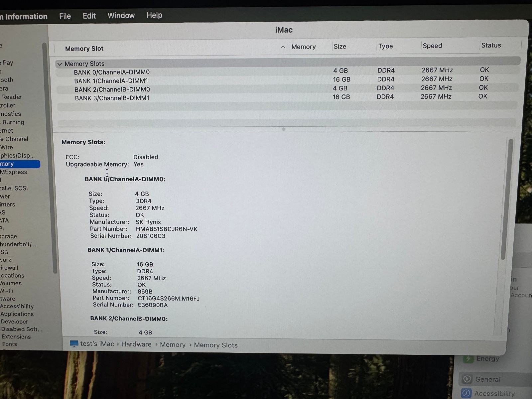Viewport: 532px width, 399px height.
Task: Click the part number CT16G4S266M.M16FJ
Action: [169, 299]
